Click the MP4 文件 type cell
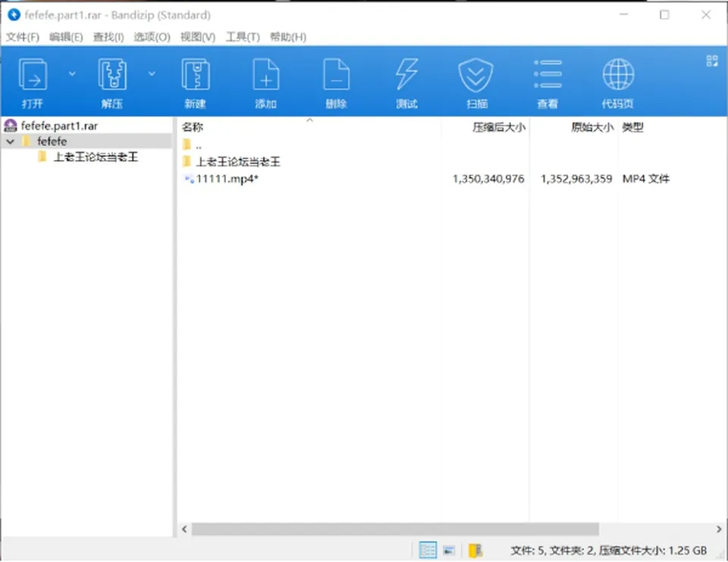This screenshot has height=562, width=728. click(646, 179)
